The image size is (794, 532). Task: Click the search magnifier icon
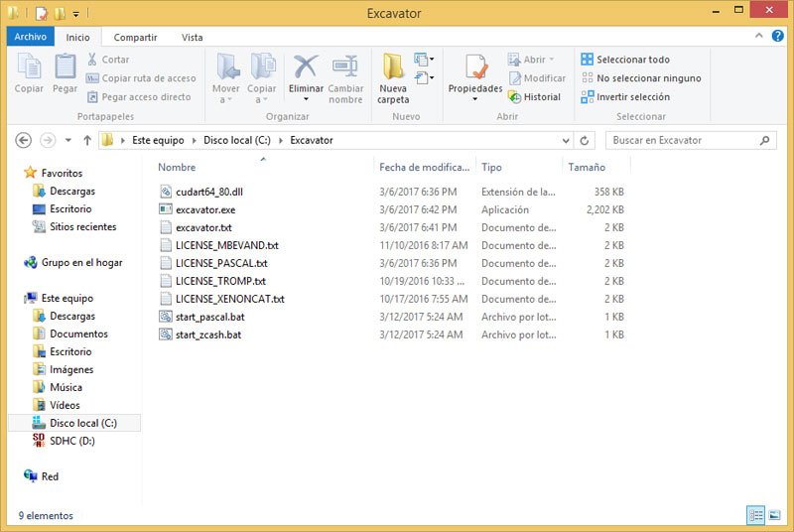click(x=764, y=140)
